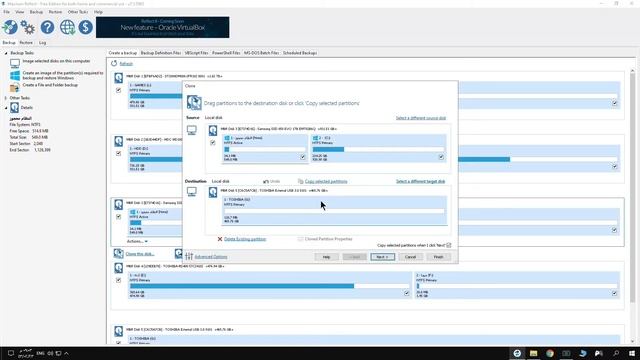Open the Advanced Options link

pos(211,257)
